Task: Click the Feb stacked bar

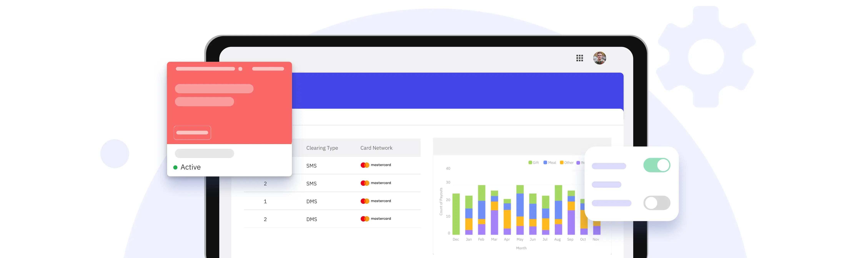Action: pos(482,210)
